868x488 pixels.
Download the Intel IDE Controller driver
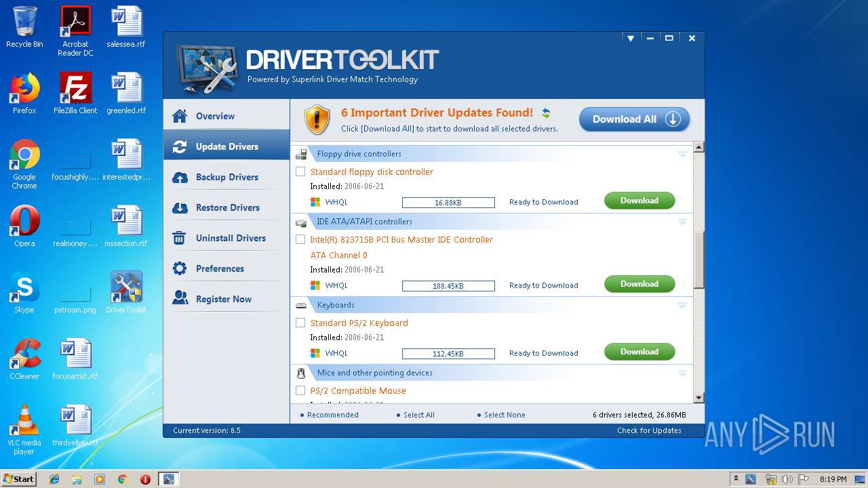[639, 284]
